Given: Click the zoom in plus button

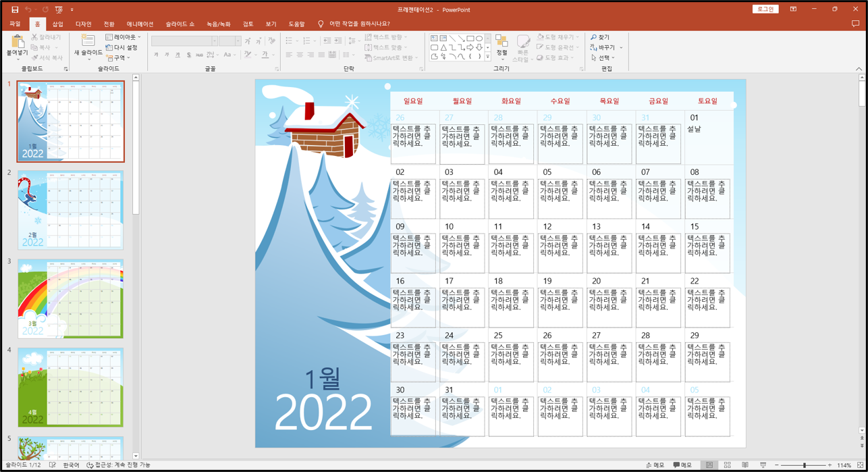Looking at the screenshot, I should coord(830,465).
